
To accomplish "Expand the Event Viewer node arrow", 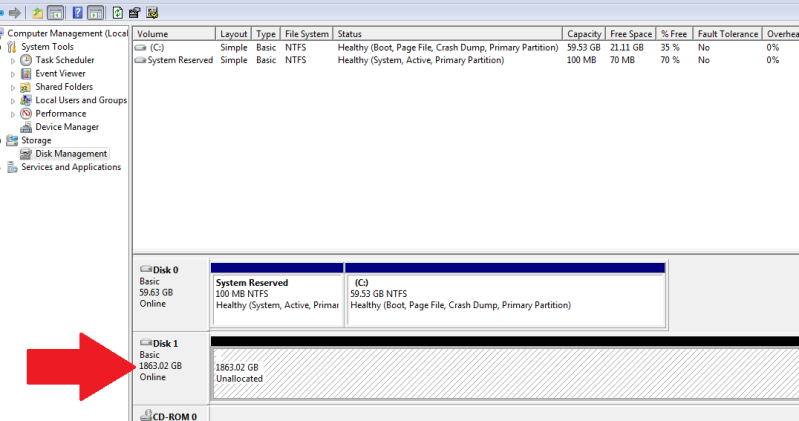I will tap(13, 74).
